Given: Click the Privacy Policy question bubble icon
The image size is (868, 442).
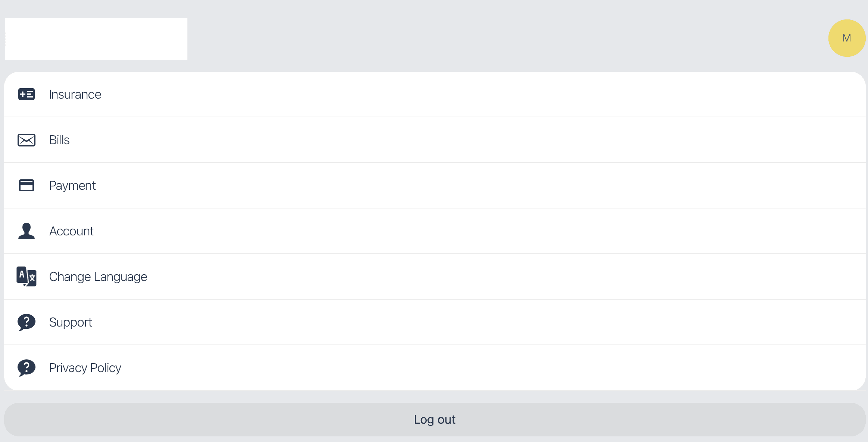Looking at the screenshot, I should pos(27,368).
